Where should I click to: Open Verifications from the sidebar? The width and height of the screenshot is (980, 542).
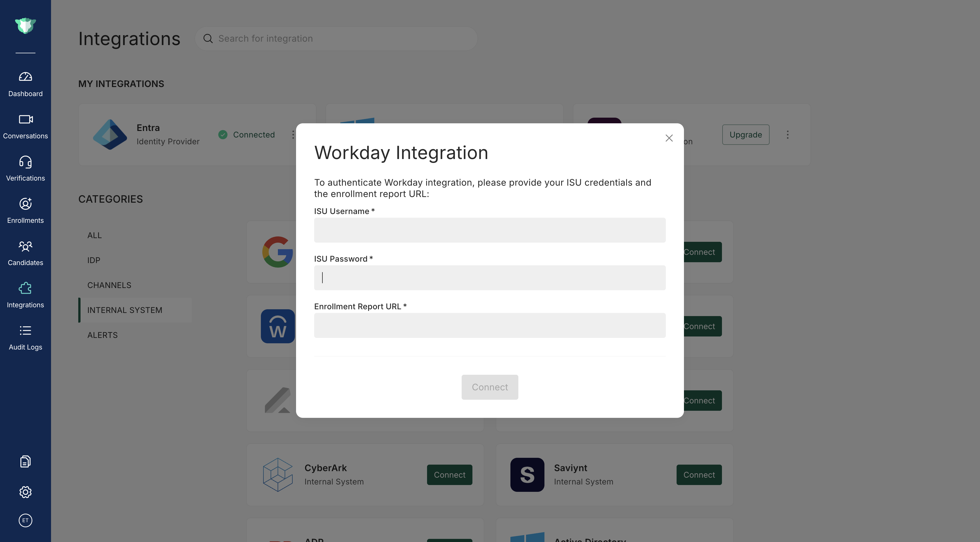pos(26,169)
